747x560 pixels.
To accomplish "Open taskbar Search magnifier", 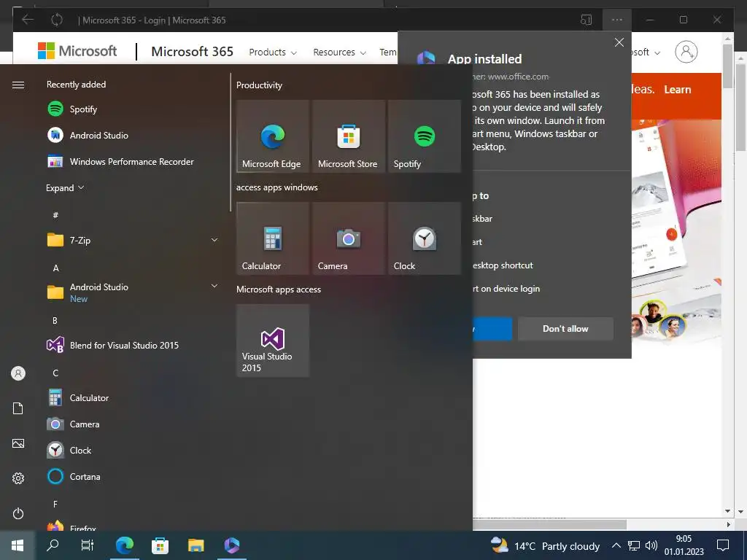I will (53, 545).
